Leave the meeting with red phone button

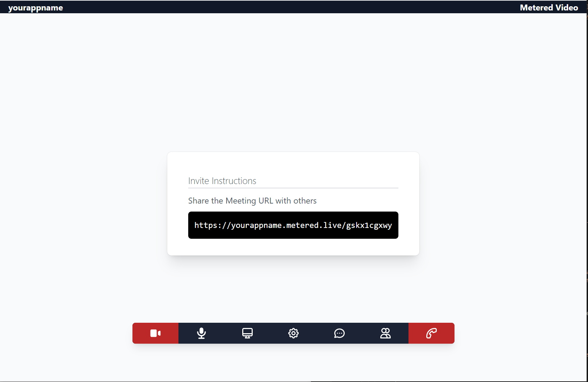tap(432, 333)
